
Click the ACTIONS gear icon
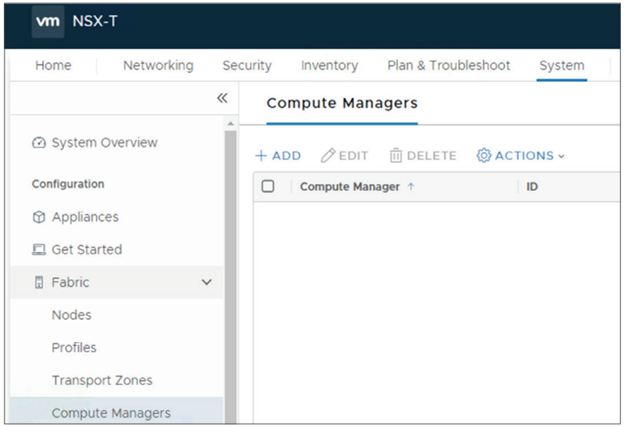click(484, 156)
